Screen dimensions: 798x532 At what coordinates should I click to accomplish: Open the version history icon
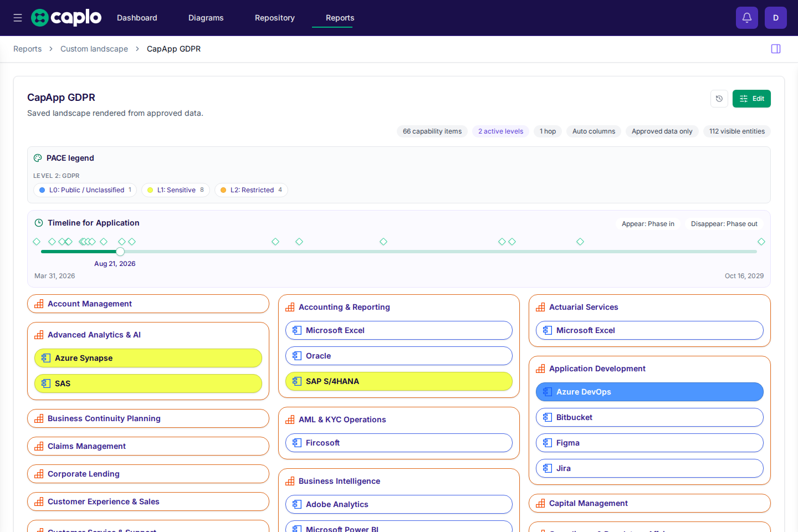pyautogui.click(x=719, y=99)
